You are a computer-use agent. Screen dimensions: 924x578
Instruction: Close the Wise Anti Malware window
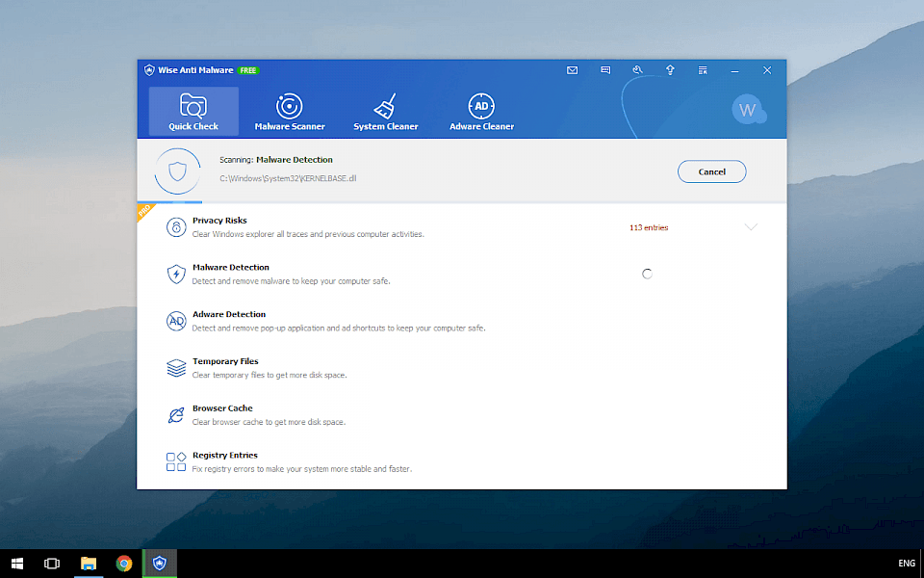tap(767, 70)
